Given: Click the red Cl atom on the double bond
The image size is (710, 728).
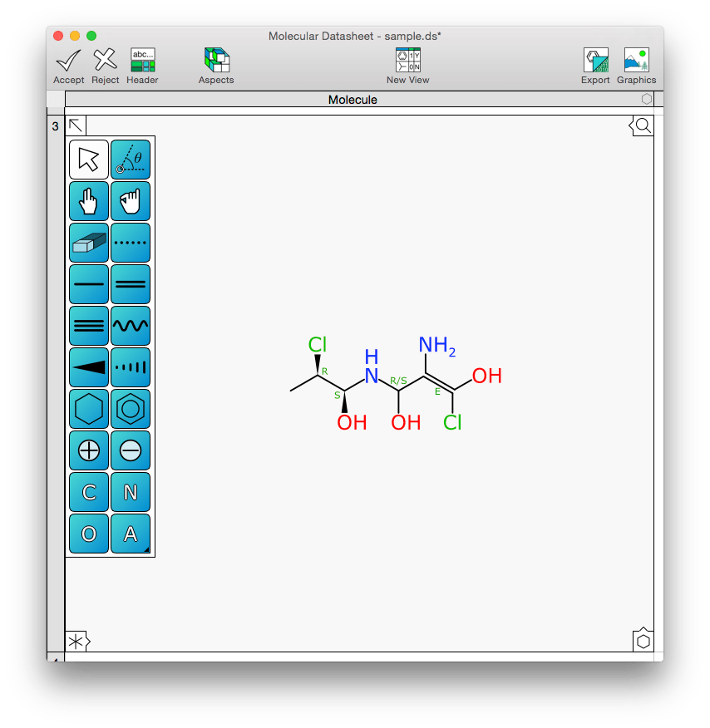Looking at the screenshot, I should click(x=452, y=422).
